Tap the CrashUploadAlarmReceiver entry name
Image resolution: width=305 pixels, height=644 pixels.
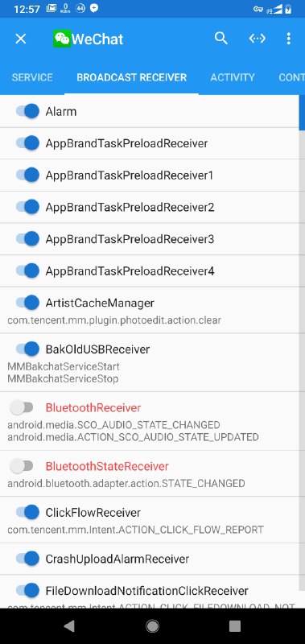pos(117,559)
